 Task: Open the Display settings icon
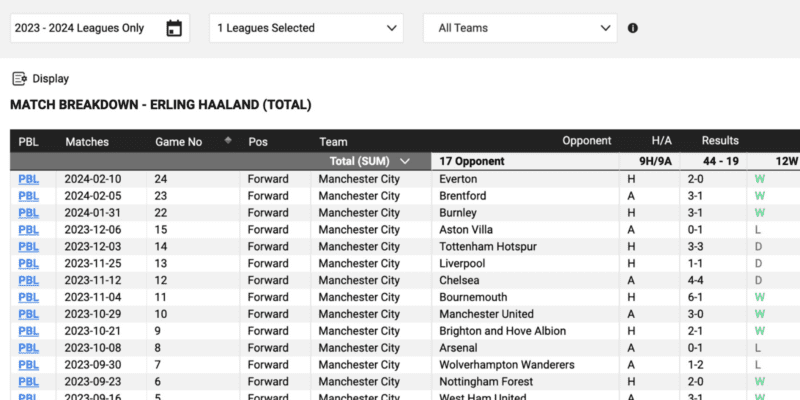point(19,79)
